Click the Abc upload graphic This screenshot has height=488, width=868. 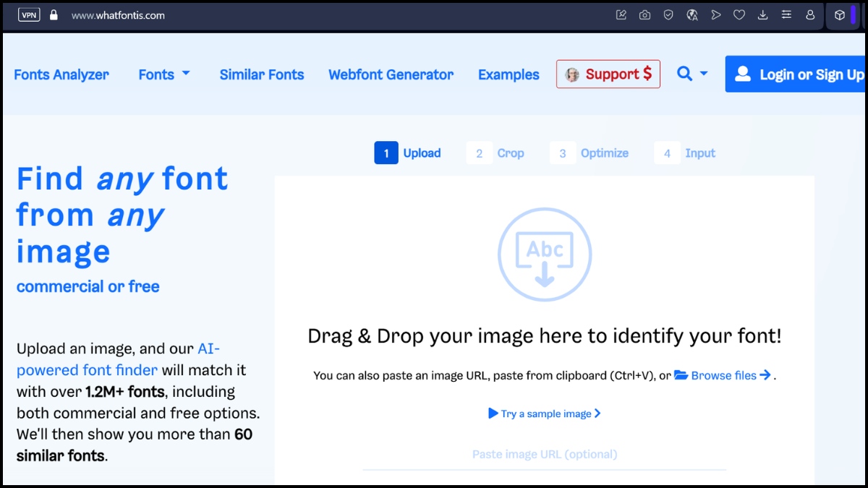544,253
